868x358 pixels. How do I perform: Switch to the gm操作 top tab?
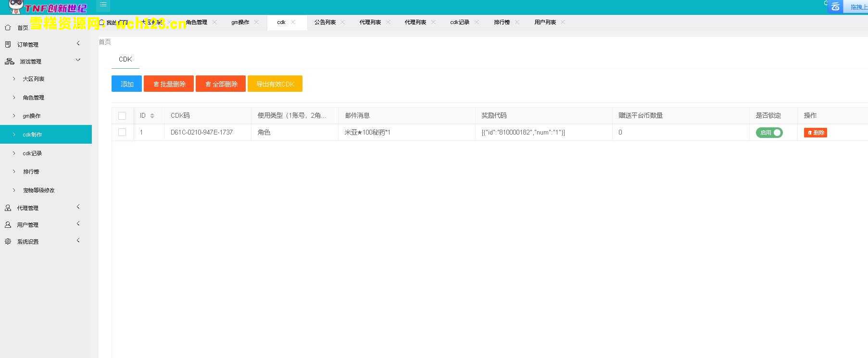(240, 22)
